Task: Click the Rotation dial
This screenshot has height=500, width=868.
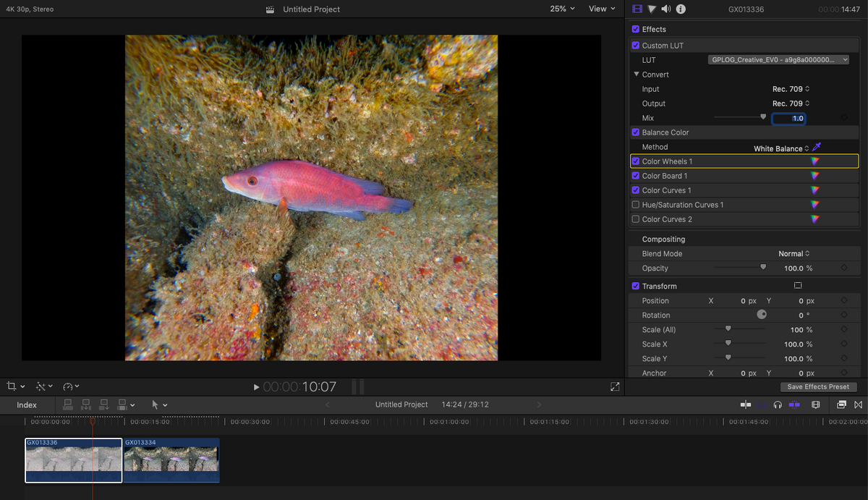Action: click(762, 315)
